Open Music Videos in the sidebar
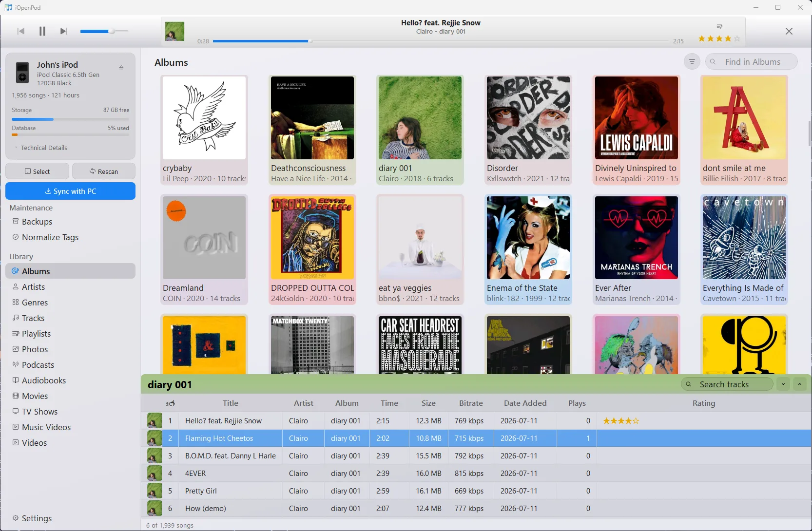Image resolution: width=812 pixels, height=531 pixels. pos(70,427)
